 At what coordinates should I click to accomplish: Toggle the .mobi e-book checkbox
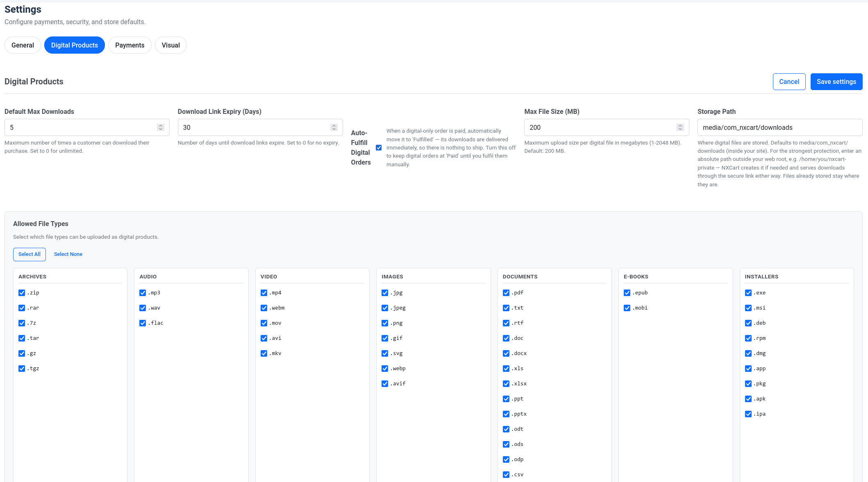627,308
